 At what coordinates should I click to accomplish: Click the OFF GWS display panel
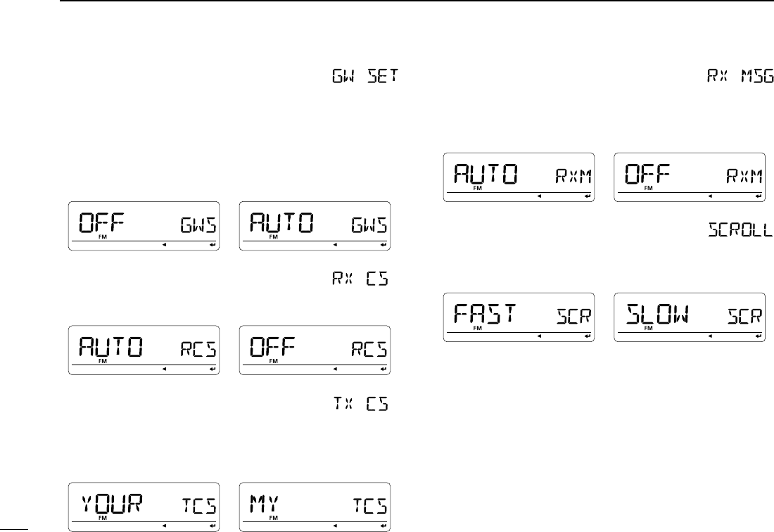144,226
